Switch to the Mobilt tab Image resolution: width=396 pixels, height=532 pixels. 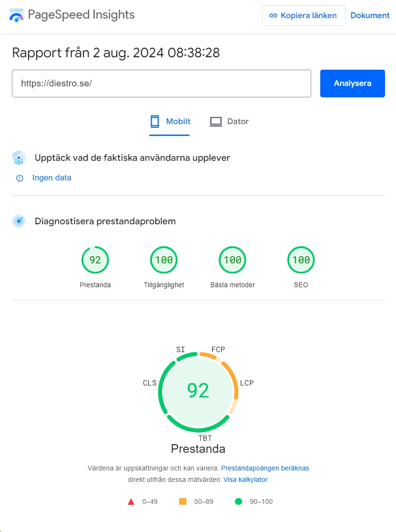[x=170, y=122]
